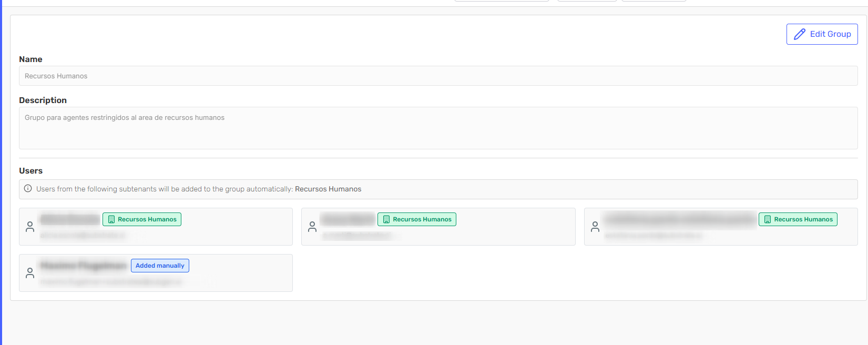Click the building icon in the rightmost green badge
This screenshot has width=868, height=345.
pos(767,219)
